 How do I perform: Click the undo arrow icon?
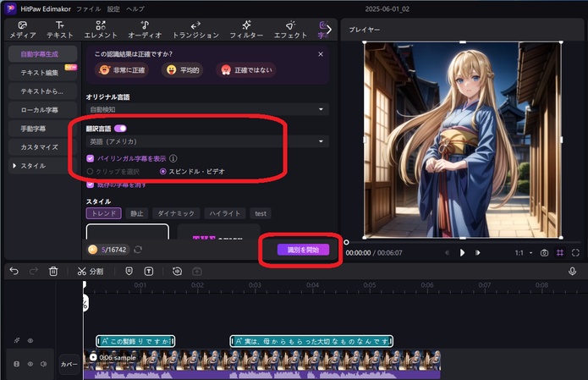(14, 271)
